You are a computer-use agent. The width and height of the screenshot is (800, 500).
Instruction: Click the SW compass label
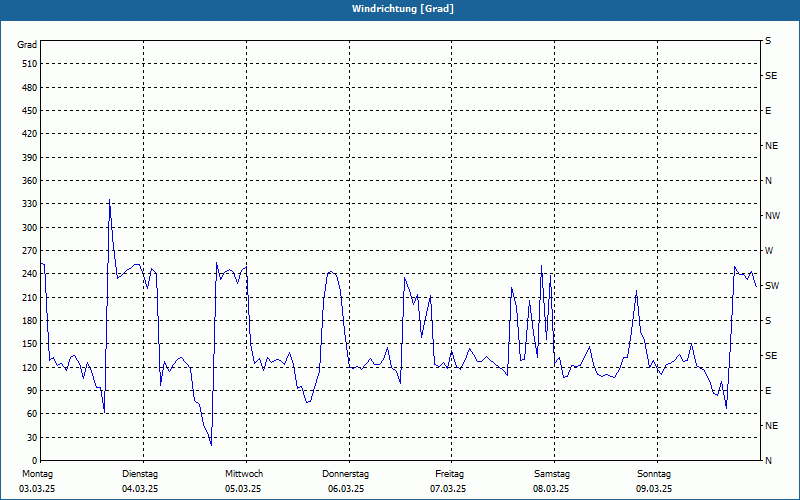tap(772, 286)
